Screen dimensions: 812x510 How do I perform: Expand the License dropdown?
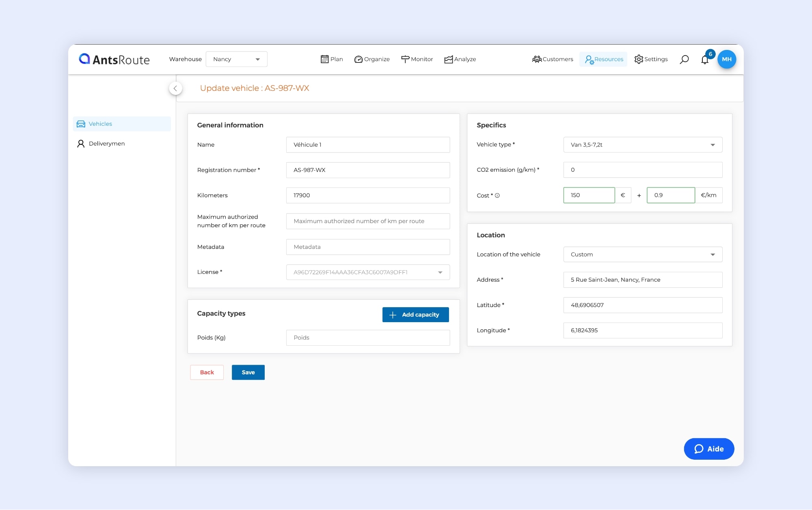[368, 272]
